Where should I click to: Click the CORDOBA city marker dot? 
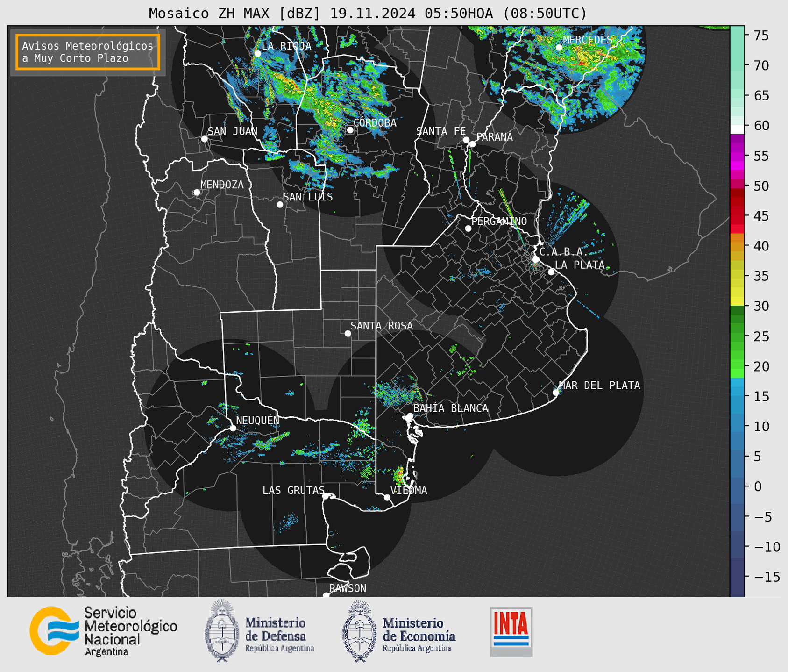tap(350, 130)
